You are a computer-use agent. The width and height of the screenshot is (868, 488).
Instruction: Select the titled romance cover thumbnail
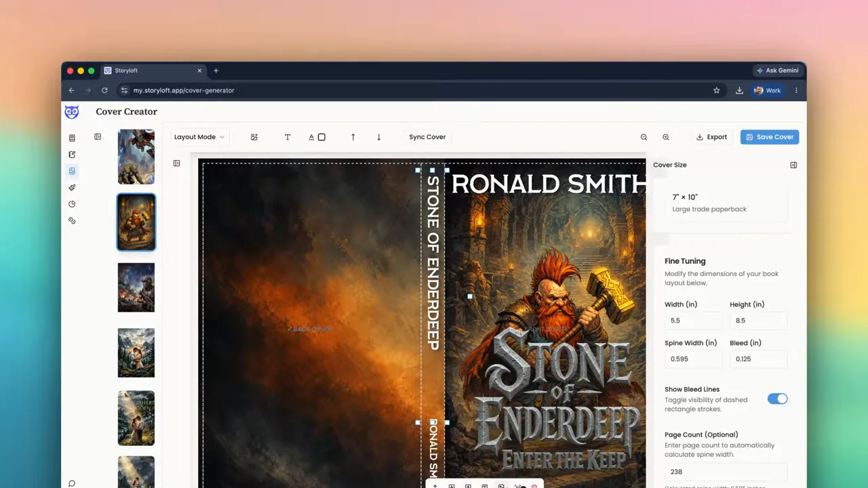pos(136,418)
